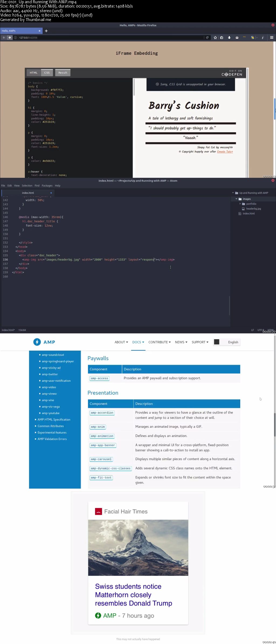276x644 pixels.
Task: Click the index.html file icon in tree view
Action: (240, 214)
